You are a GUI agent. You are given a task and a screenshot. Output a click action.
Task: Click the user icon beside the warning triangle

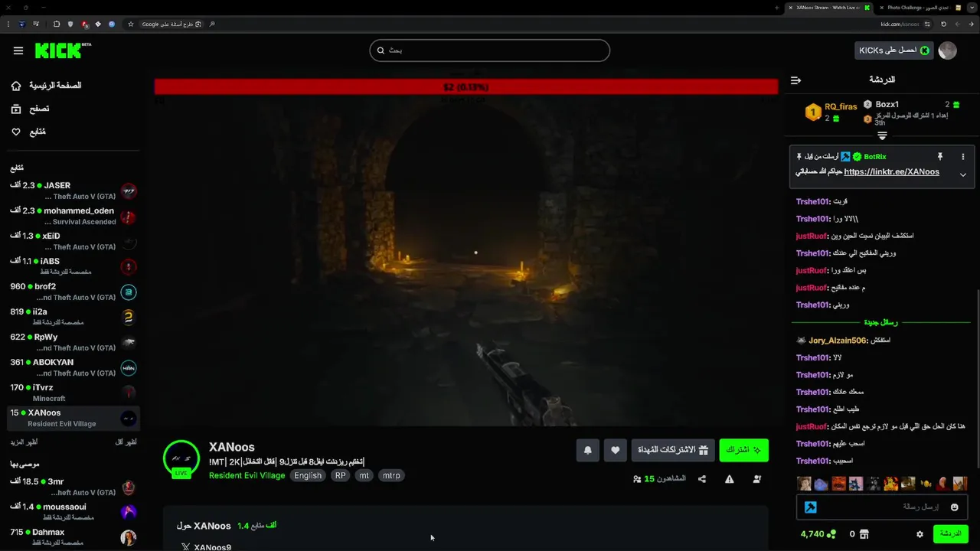point(757,479)
